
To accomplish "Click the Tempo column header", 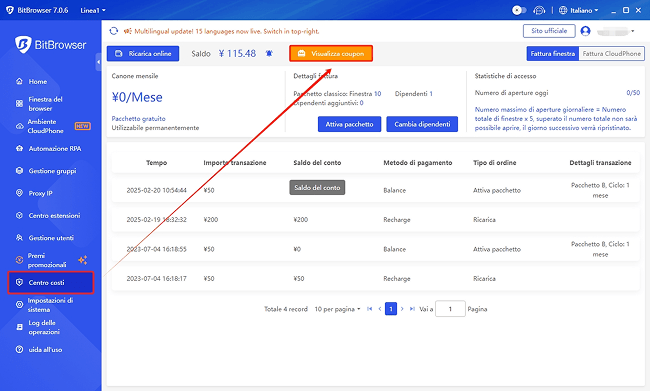I will point(156,163).
